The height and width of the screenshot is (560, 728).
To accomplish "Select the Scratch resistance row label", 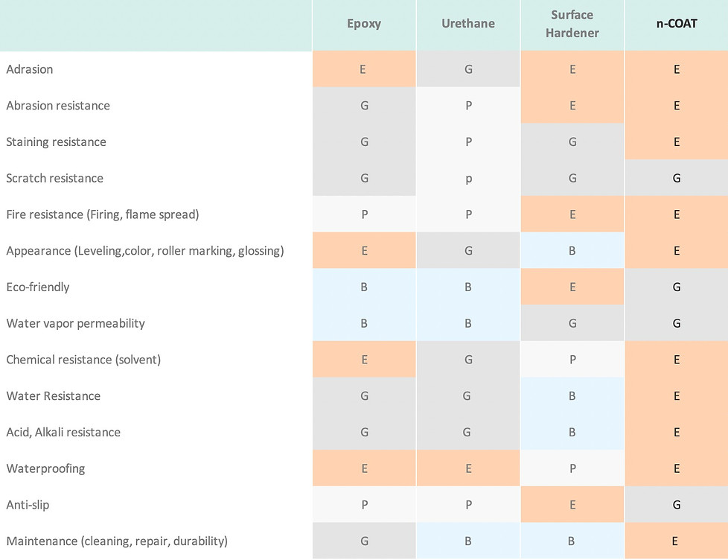I will [55, 178].
